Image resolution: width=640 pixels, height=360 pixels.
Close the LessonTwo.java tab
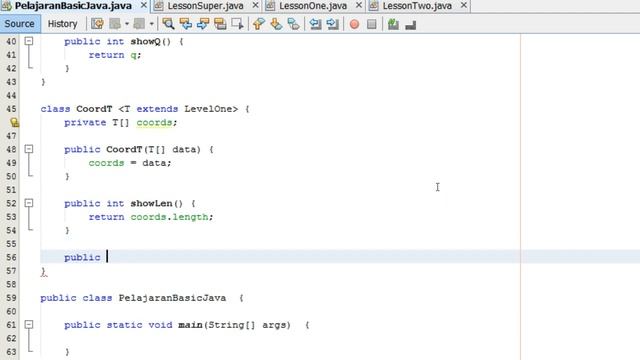pyautogui.click(x=464, y=5)
